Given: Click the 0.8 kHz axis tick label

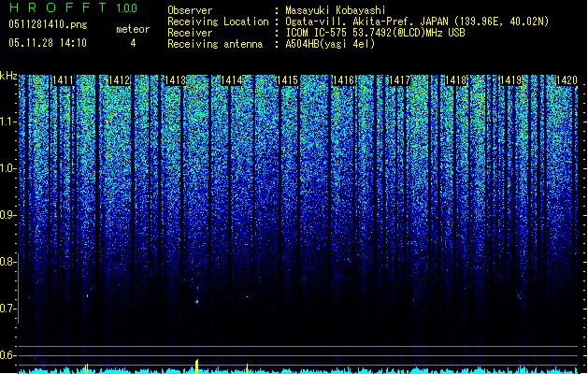Looking at the screenshot, I should tap(8, 262).
